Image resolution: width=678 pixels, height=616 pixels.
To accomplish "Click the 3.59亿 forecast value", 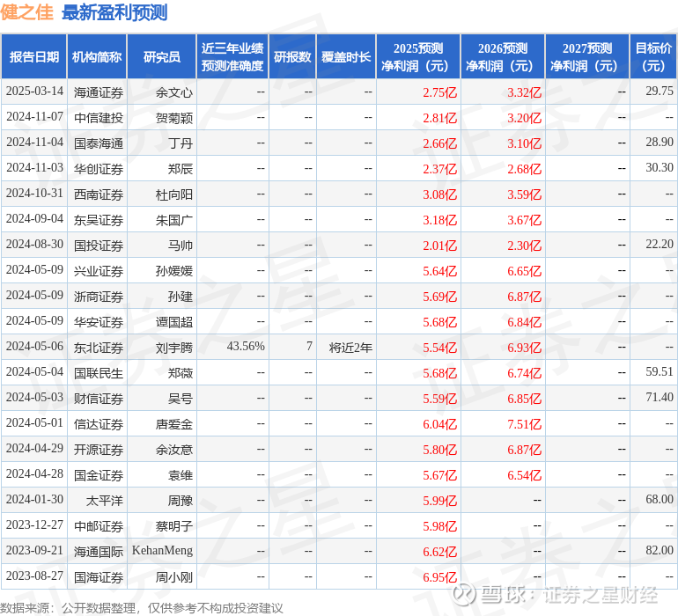I will 524,194.
